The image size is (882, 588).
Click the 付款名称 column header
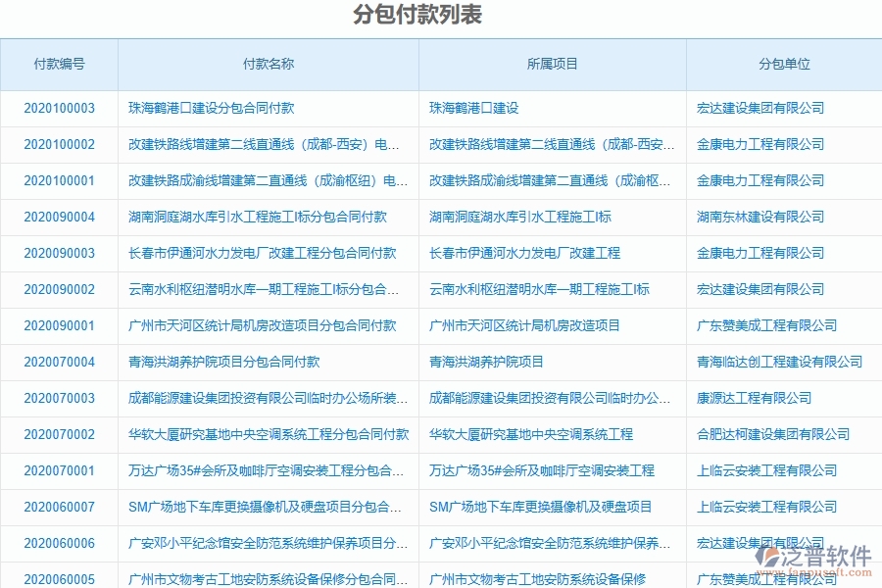pos(269,64)
